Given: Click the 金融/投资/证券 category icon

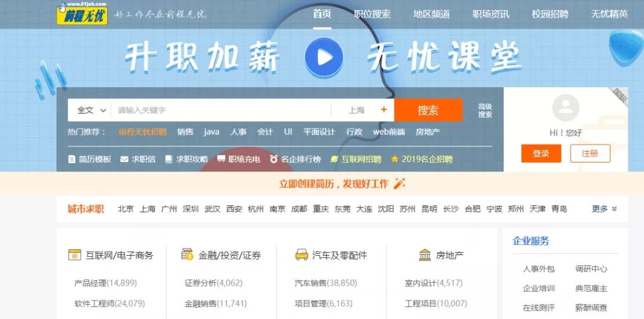Looking at the screenshot, I should 188,254.
